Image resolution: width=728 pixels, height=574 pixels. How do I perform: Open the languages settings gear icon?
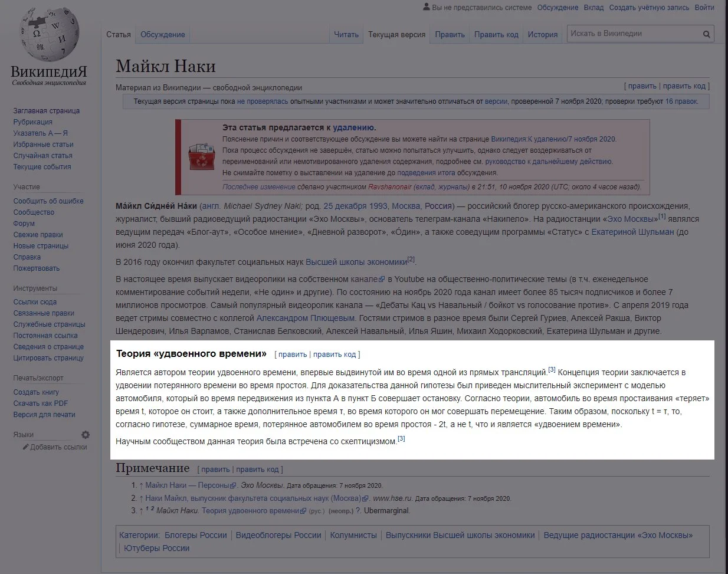point(86,435)
